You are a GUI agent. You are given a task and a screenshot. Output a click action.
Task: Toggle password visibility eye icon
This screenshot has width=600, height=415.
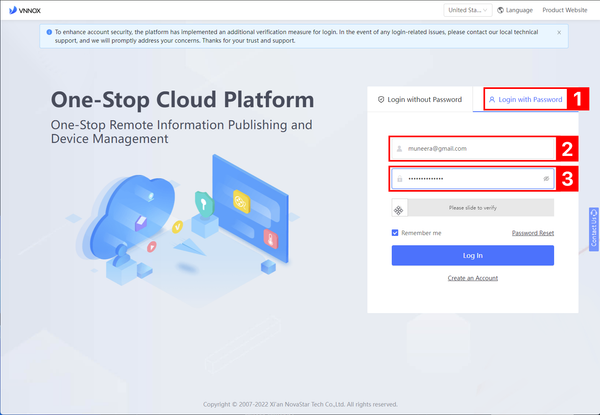(546, 178)
